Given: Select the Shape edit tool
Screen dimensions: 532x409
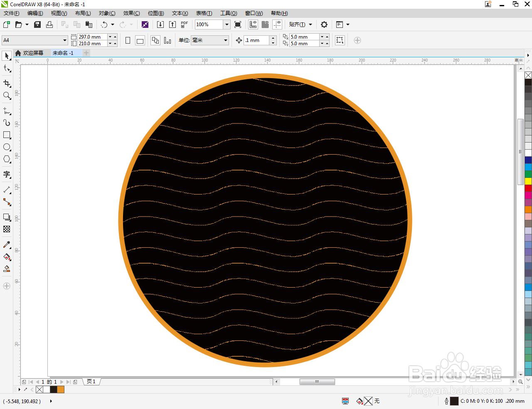Looking at the screenshot, I should (7, 69).
